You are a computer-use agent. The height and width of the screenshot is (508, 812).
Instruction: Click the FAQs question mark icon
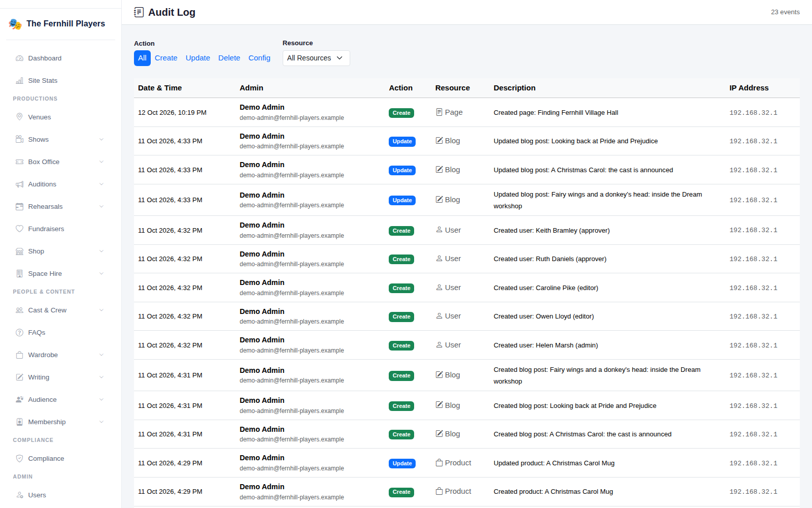pyautogui.click(x=19, y=333)
